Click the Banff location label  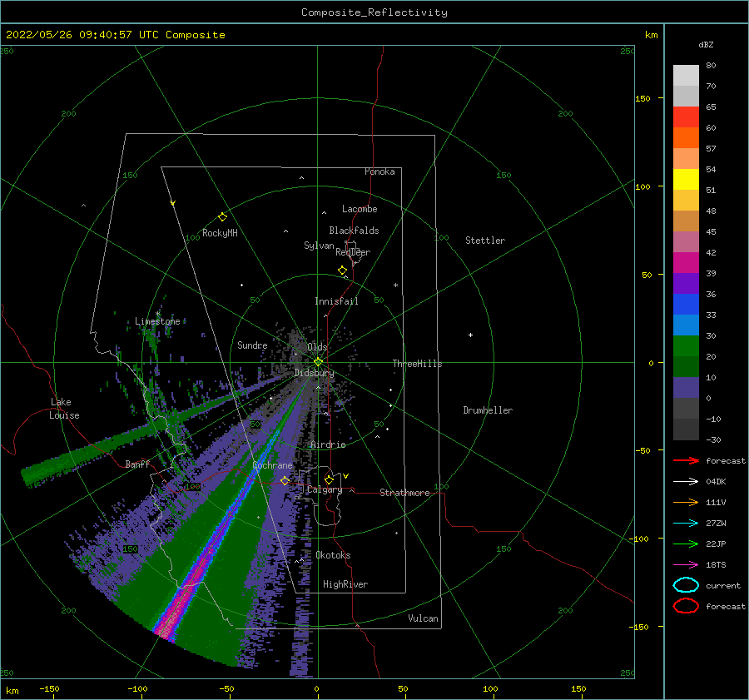coord(137,464)
